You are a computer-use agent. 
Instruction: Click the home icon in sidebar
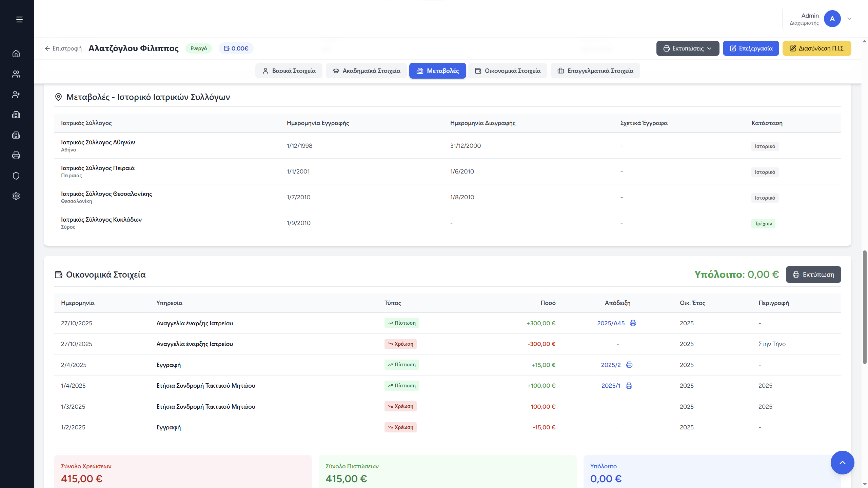tap(16, 54)
